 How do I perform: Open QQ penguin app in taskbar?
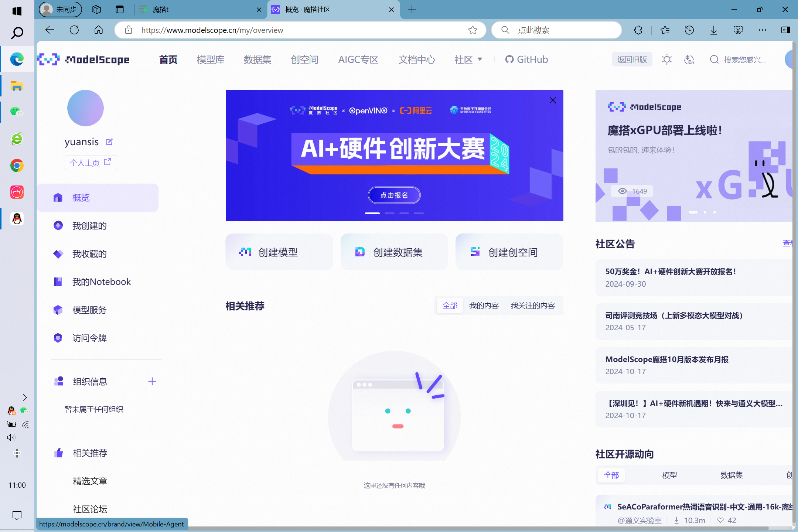17,219
